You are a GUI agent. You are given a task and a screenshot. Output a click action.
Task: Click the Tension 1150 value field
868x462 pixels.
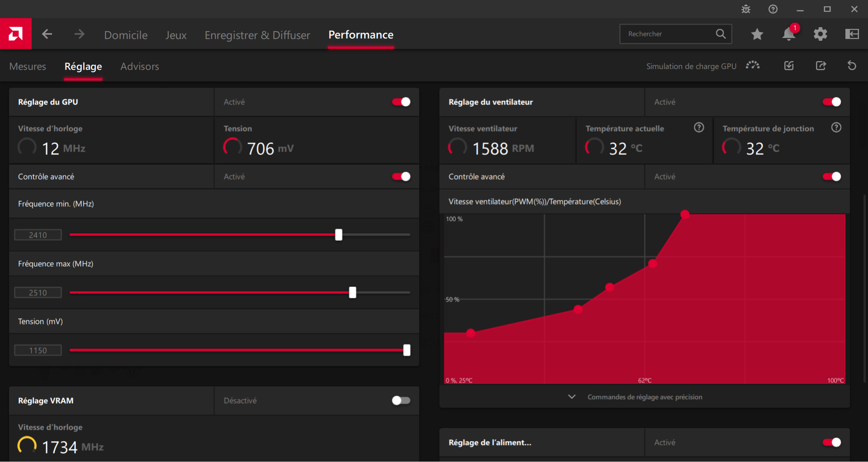point(38,350)
